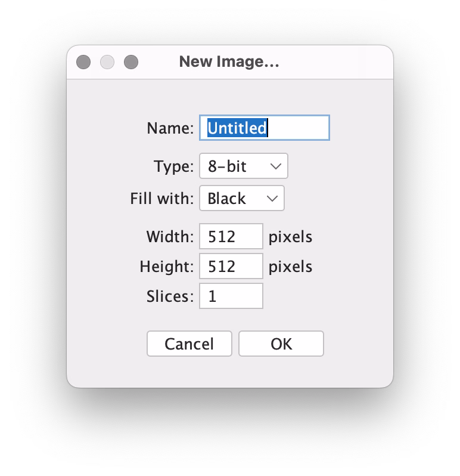Click the "Height:" label

[167, 266]
